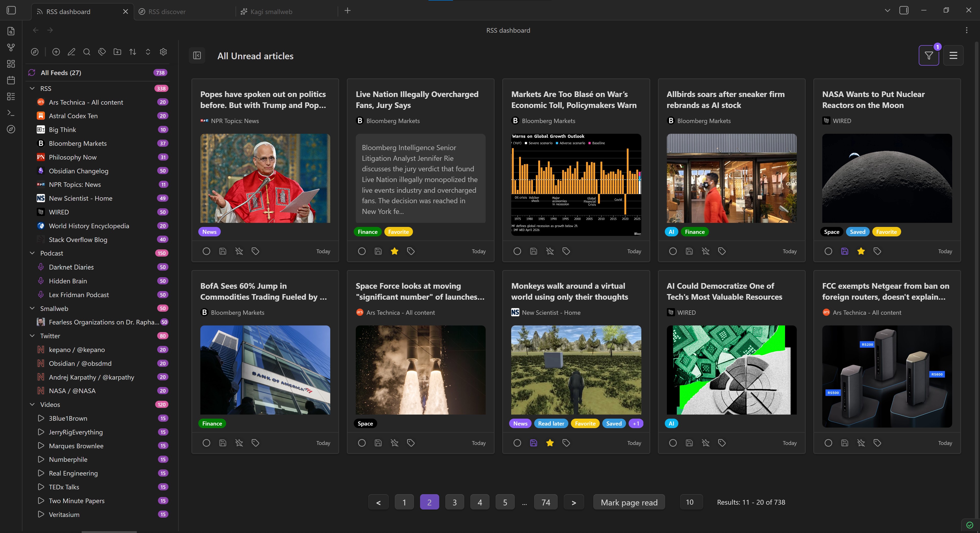Collapse the RSS folder
The width and height of the screenshot is (980, 533).
pos(32,88)
